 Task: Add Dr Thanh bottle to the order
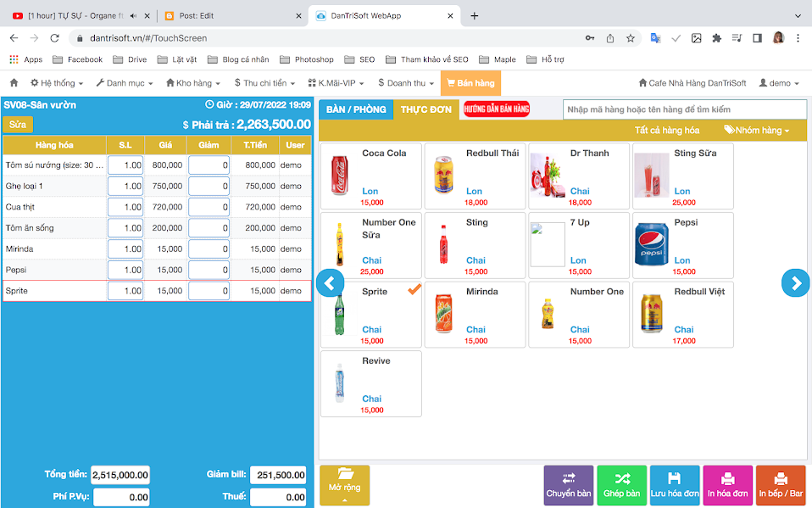point(579,176)
